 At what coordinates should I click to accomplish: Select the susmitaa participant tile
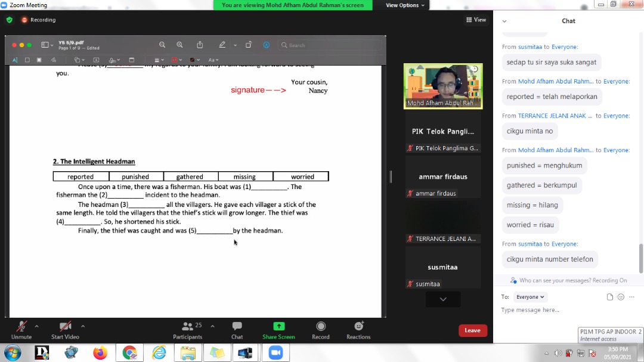click(443, 268)
